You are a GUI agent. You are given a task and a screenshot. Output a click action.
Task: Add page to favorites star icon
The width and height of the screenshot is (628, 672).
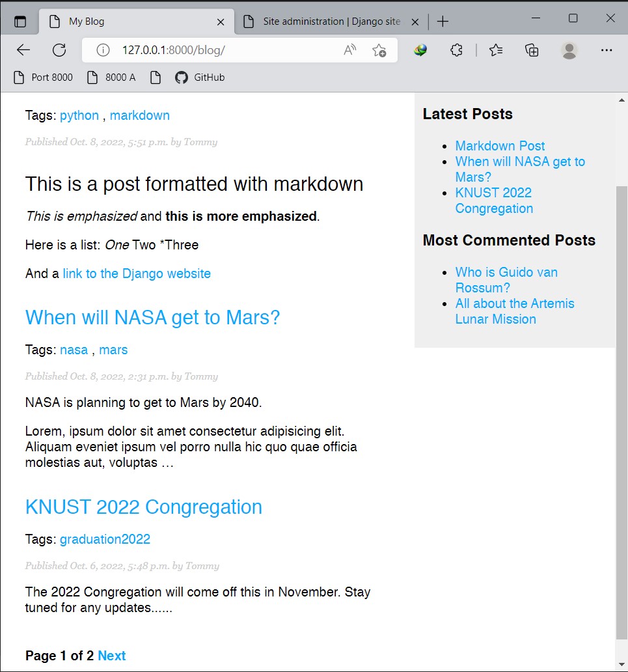pos(379,50)
